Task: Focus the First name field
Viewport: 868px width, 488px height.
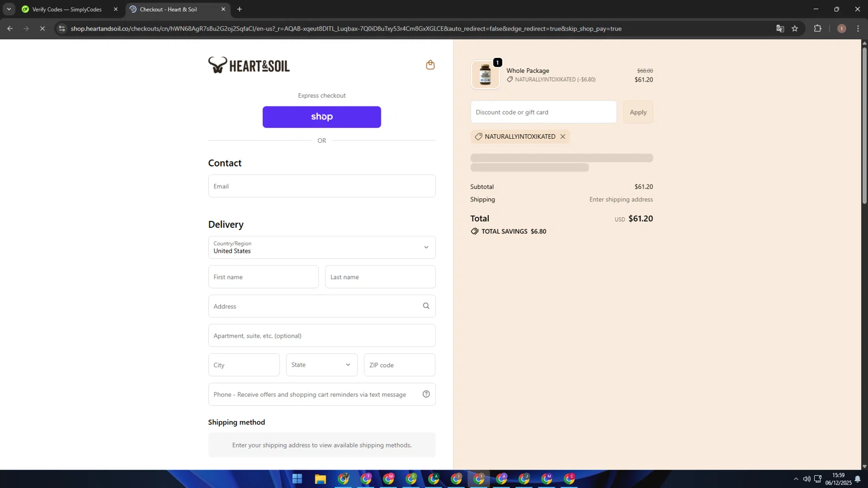Action: tap(263, 277)
